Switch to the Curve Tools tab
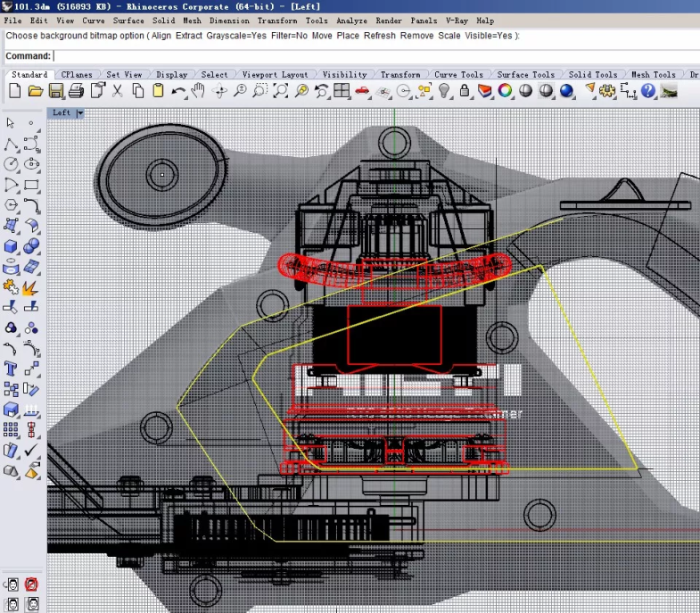Viewport: 700px width, 613px height. [x=458, y=75]
